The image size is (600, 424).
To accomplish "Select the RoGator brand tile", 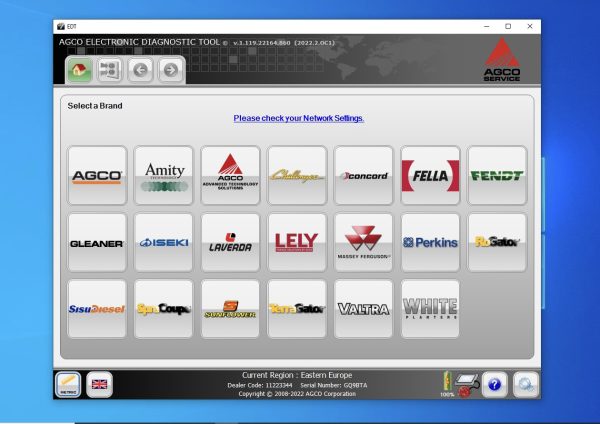I will point(497,243).
